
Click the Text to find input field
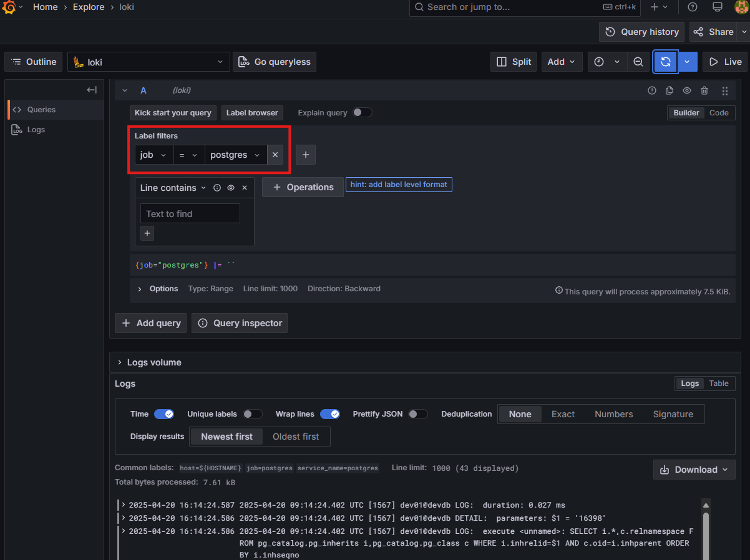[x=190, y=213]
